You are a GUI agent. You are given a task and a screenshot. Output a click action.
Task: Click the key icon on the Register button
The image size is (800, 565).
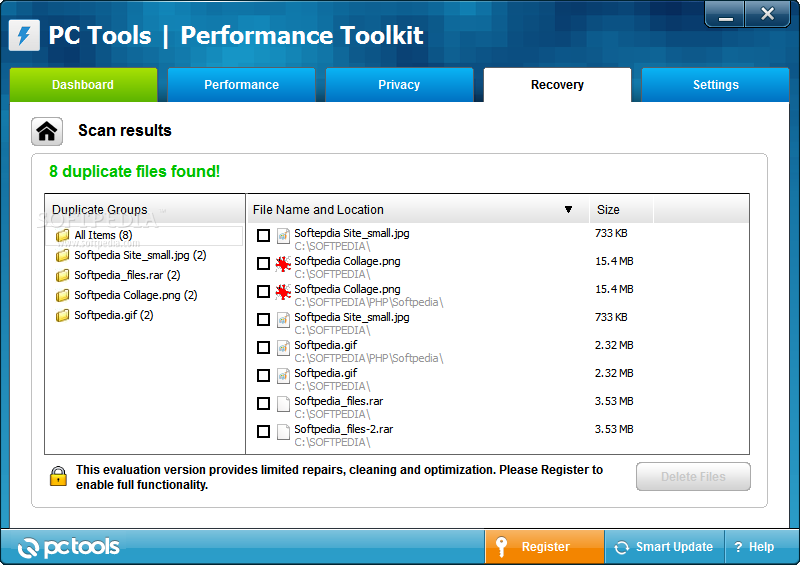[502, 547]
